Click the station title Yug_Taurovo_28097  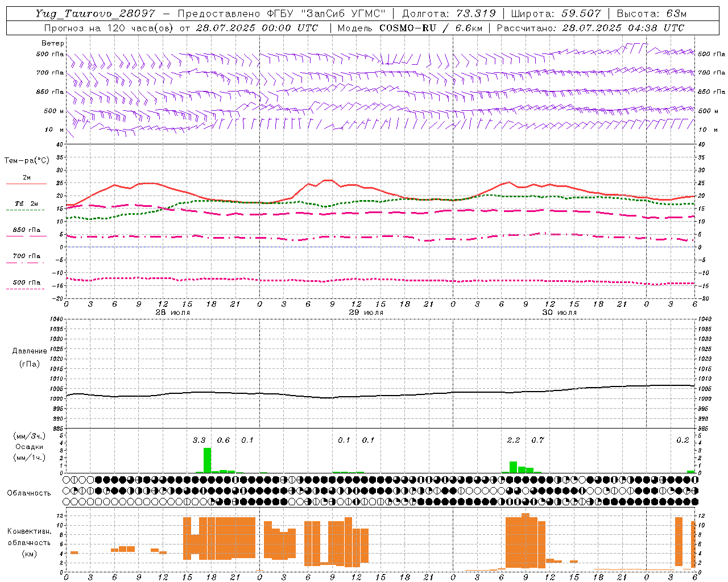click(x=95, y=14)
